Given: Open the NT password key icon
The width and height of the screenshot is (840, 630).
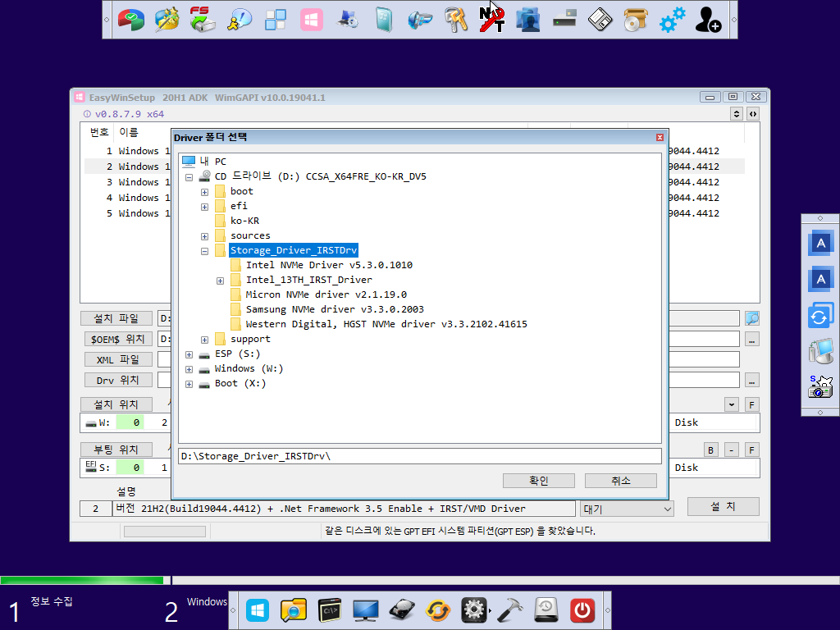Looking at the screenshot, I should point(492,20).
